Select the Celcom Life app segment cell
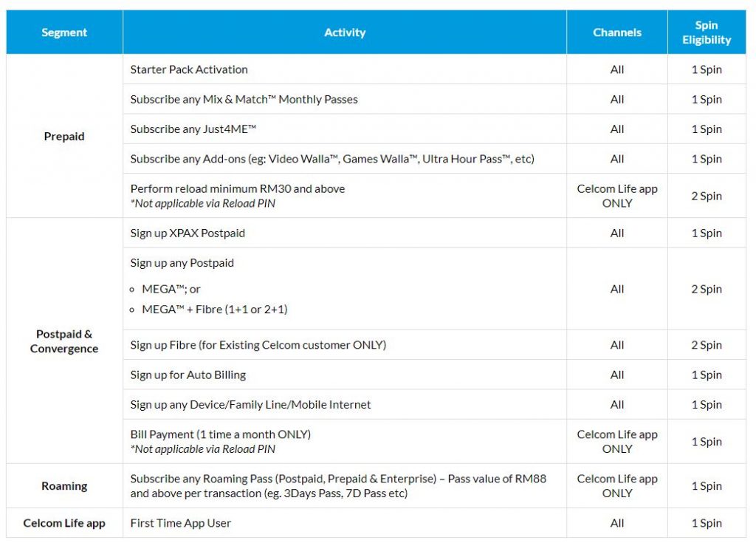 click(x=64, y=523)
